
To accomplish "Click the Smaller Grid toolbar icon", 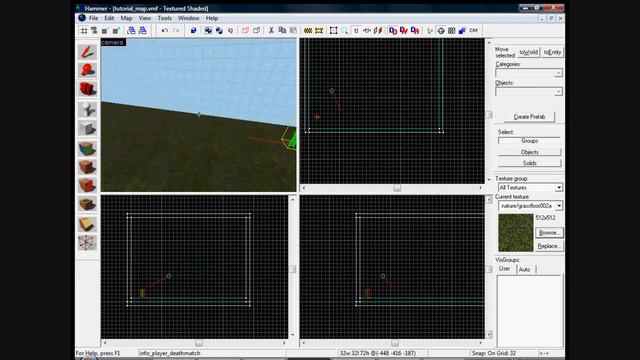I will click(105, 31).
